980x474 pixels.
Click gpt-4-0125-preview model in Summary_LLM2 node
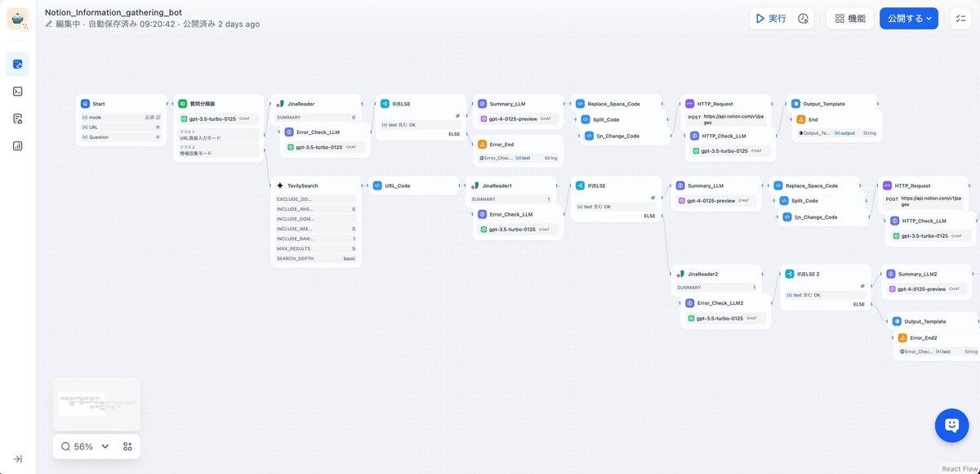coord(927,288)
